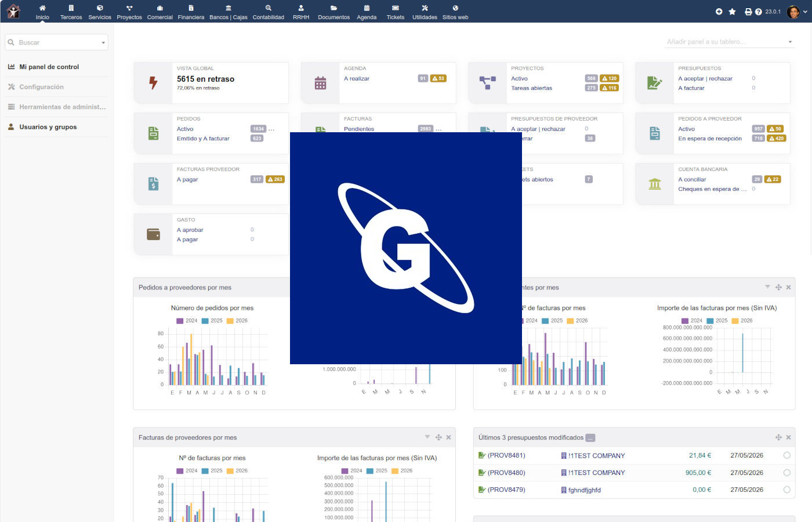The height and width of the screenshot is (522, 812).
Task: Open the Inicio home menu
Action: click(x=42, y=12)
